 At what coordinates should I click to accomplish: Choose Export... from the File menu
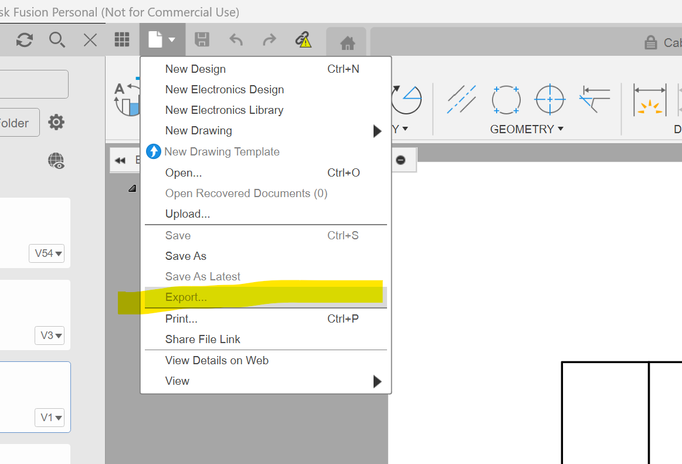(266, 297)
